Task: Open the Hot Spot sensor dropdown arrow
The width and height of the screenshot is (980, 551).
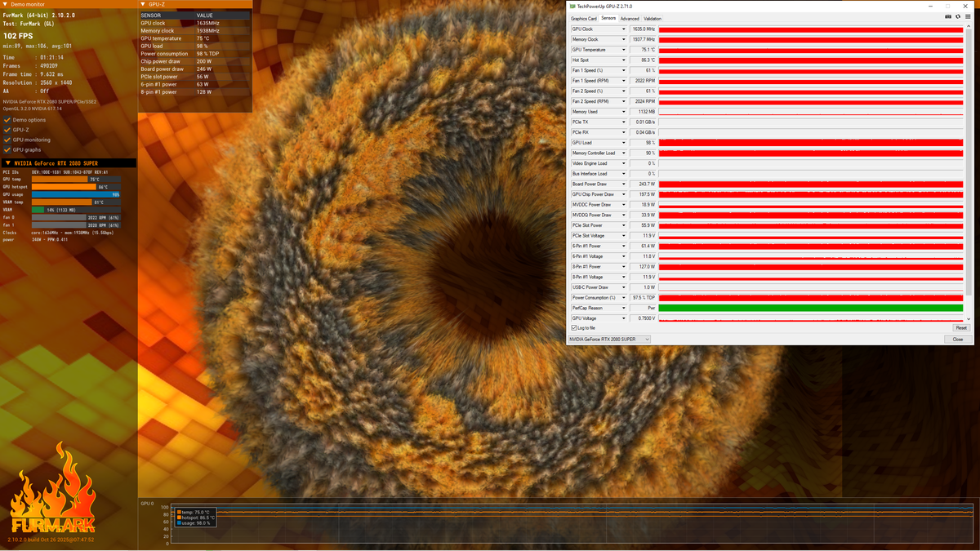Action: point(624,60)
